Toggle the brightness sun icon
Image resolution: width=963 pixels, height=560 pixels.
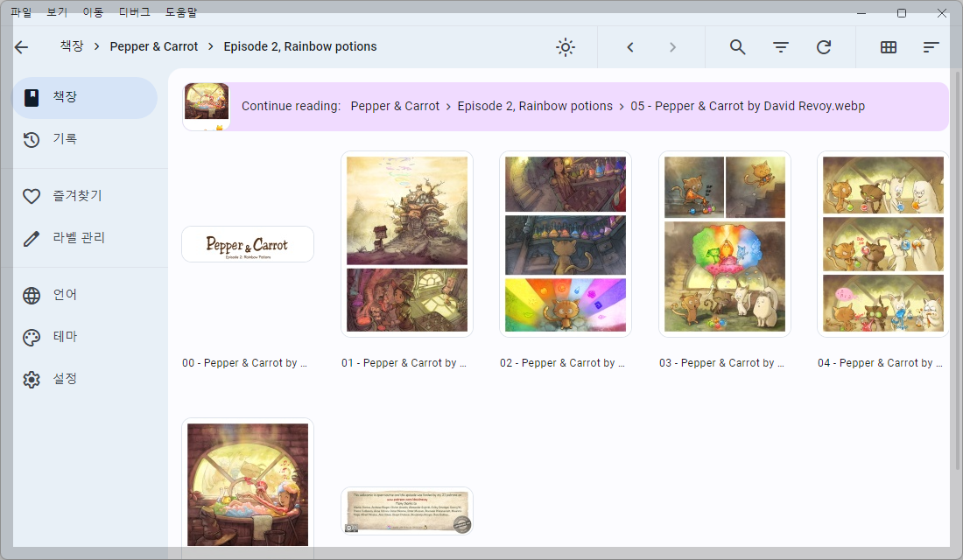[565, 47]
